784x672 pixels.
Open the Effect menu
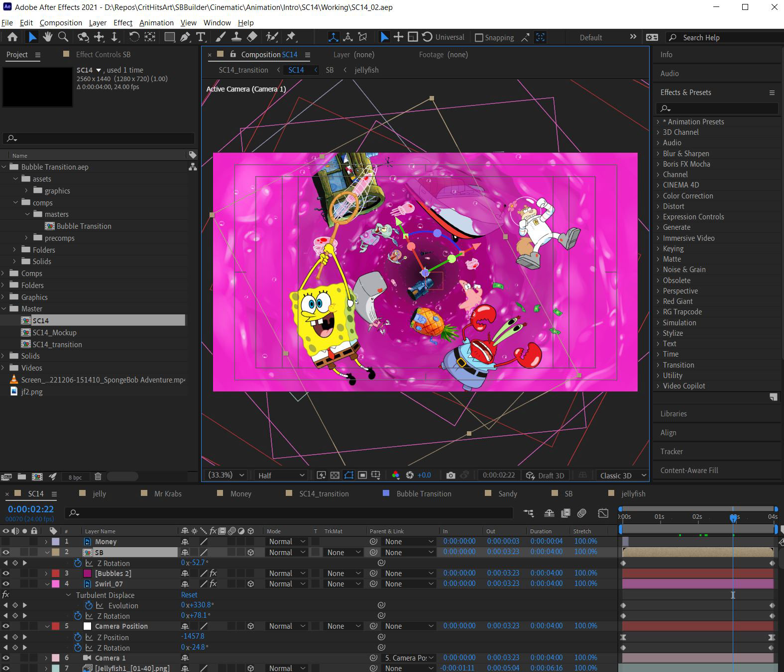coord(123,23)
